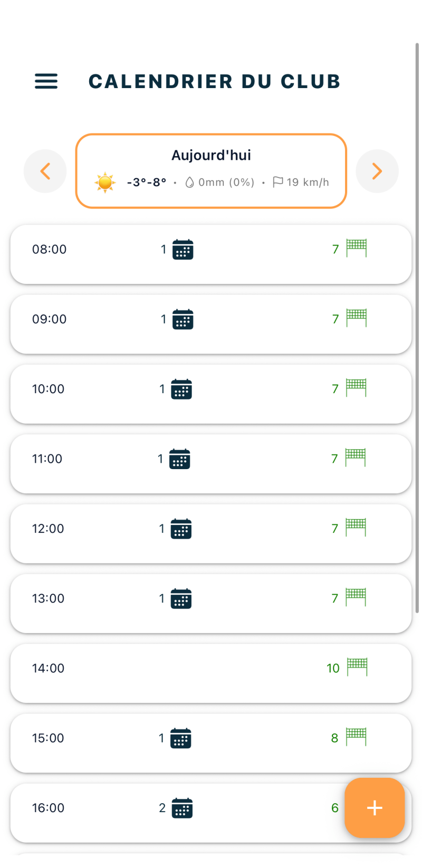
Task: Click the court net icon at 09:00
Action: (x=357, y=318)
